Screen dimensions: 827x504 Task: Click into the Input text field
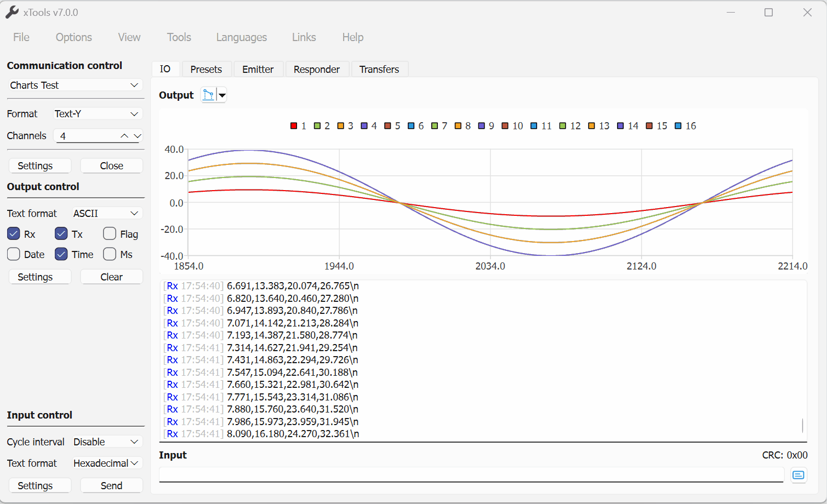click(x=470, y=474)
